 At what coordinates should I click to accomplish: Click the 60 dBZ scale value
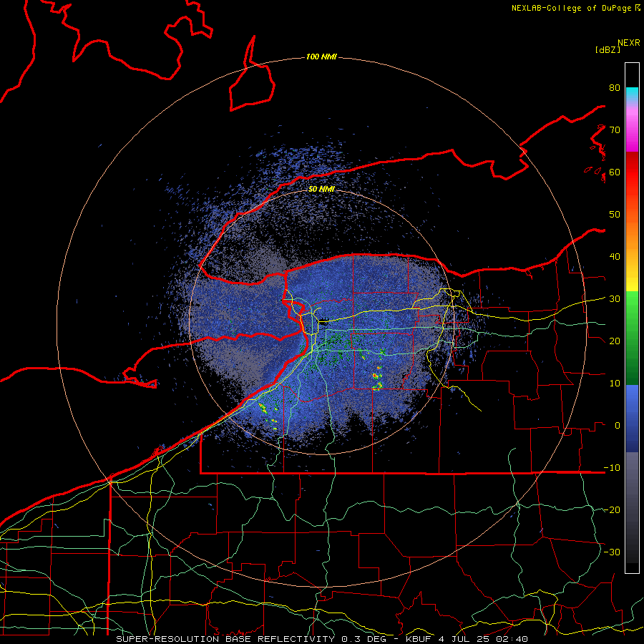615,172
